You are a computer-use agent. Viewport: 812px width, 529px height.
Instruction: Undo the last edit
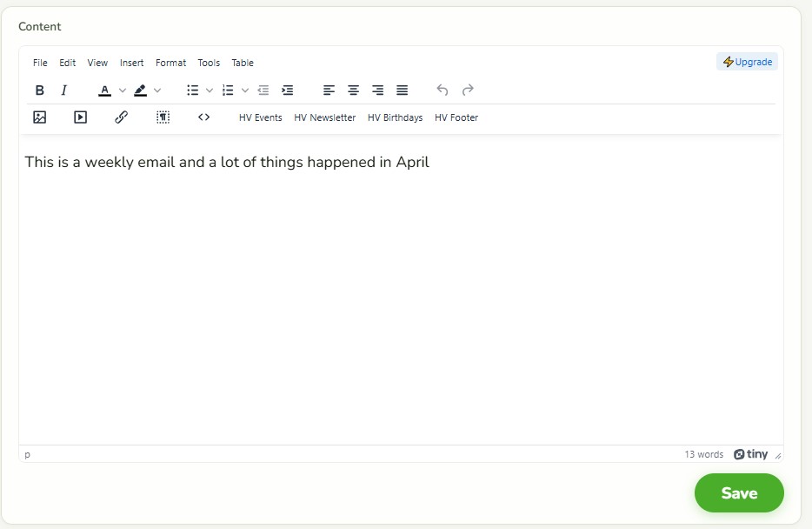[443, 90]
